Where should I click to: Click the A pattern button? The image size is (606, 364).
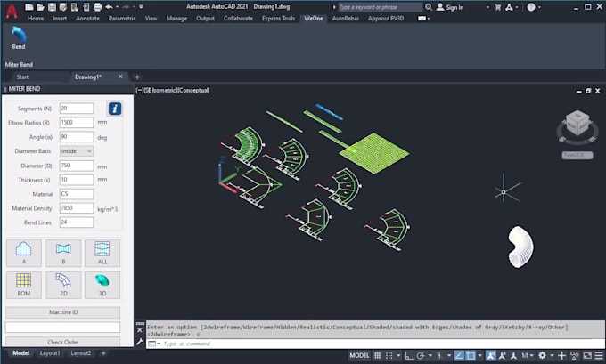[24, 253]
